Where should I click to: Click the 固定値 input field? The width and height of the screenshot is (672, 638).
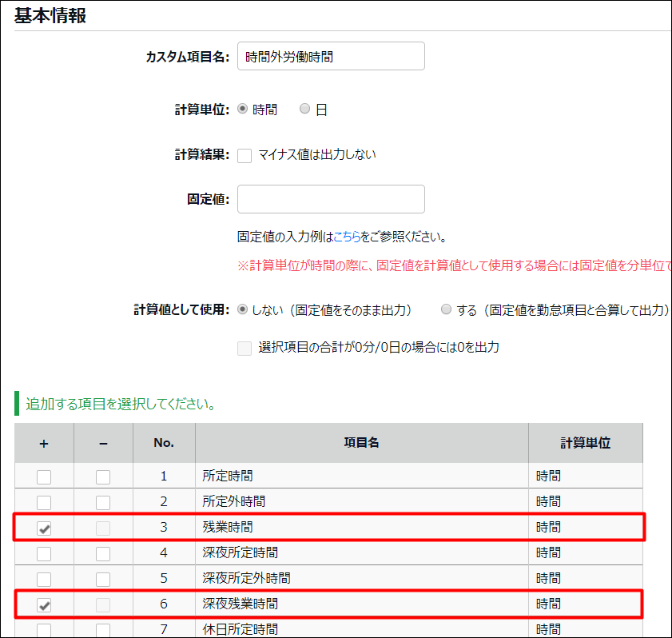tap(331, 198)
